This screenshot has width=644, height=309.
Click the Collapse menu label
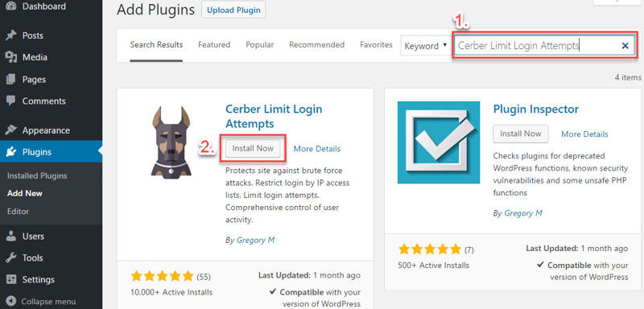click(x=48, y=301)
